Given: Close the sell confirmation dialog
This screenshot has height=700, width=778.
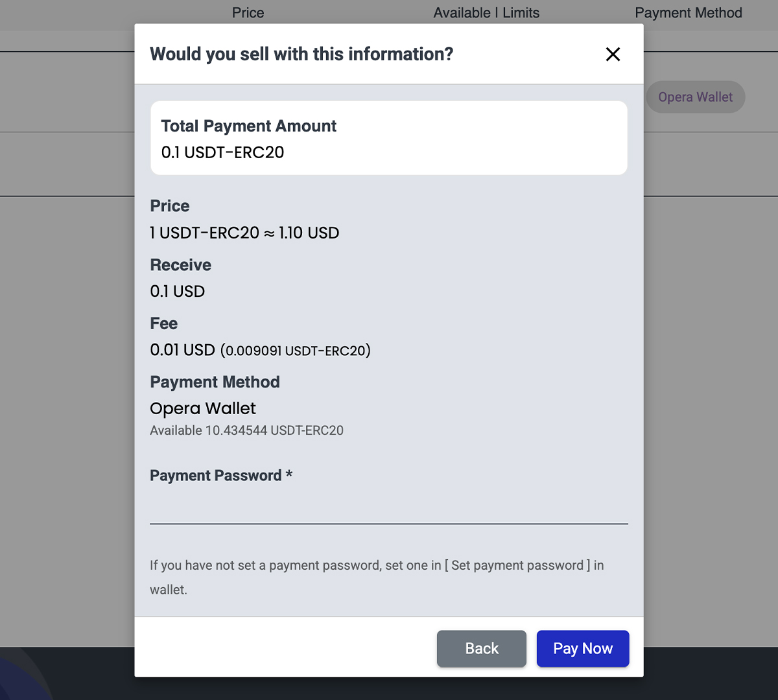Looking at the screenshot, I should (x=613, y=54).
